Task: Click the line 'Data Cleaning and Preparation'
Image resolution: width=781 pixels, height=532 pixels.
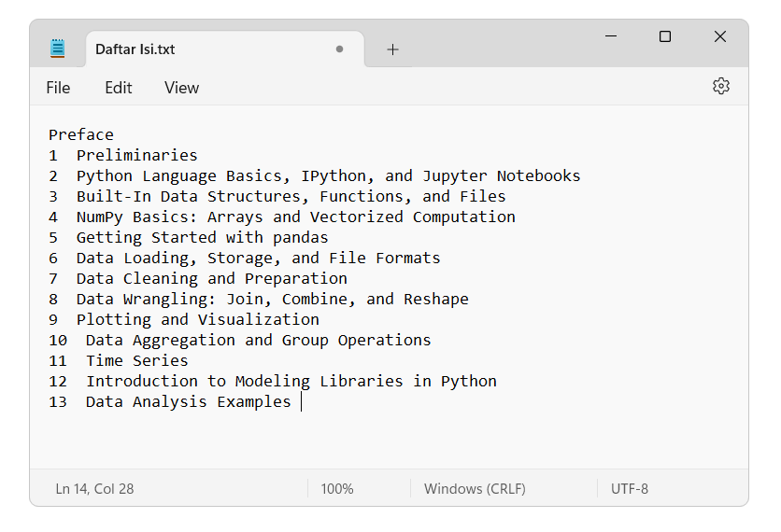Action: (212, 279)
